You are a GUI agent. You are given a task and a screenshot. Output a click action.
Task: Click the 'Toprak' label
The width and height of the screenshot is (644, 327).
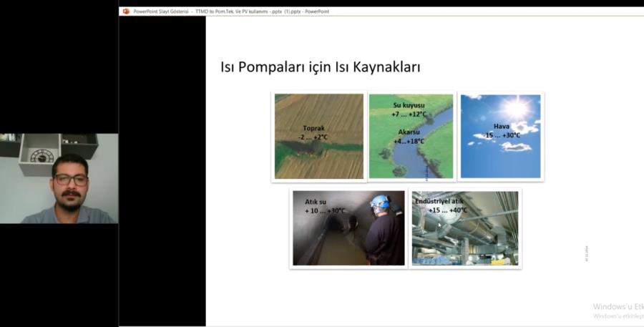313,128
